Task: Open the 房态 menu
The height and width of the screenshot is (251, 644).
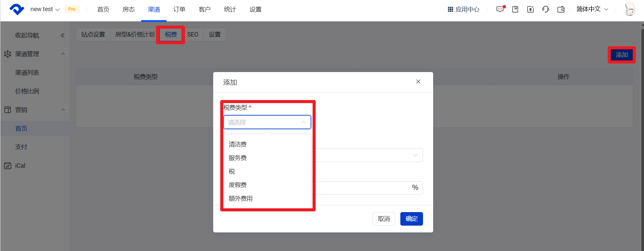Action: [x=129, y=9]
